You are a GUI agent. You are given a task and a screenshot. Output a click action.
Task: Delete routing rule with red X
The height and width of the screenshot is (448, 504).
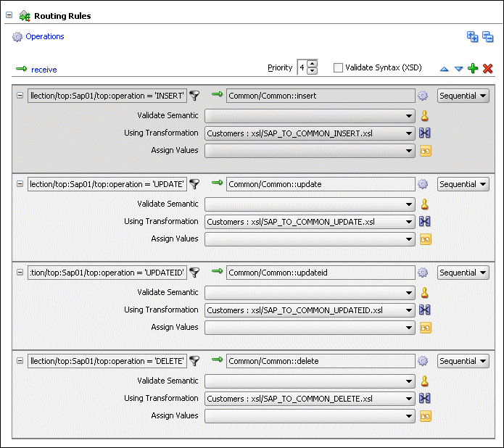[x=488, y=68]
